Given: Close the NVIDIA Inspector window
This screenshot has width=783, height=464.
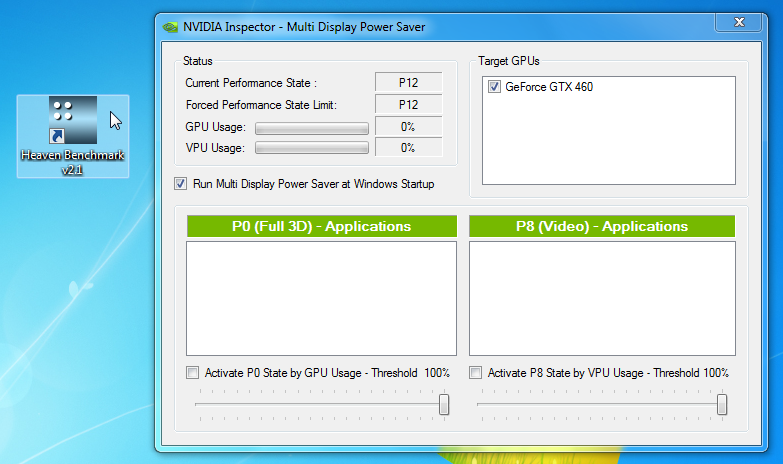Looking at the screenshot, I should click(x=739, y=21).
